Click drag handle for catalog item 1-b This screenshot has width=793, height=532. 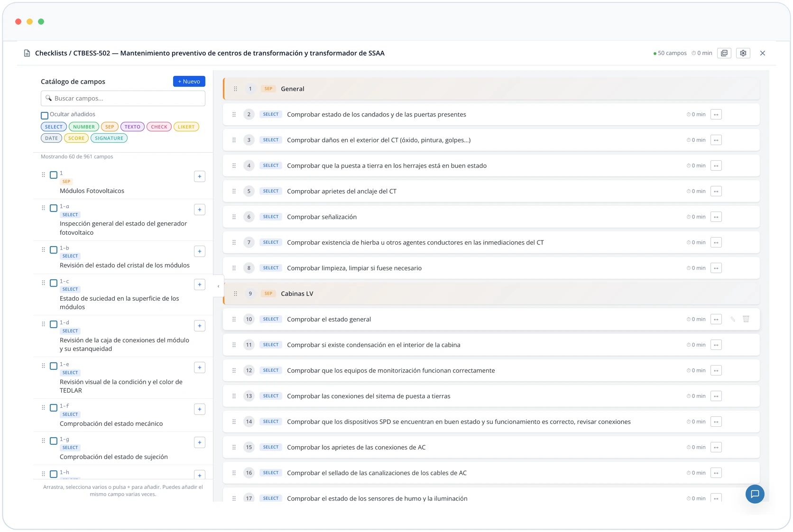coord(44,249)
